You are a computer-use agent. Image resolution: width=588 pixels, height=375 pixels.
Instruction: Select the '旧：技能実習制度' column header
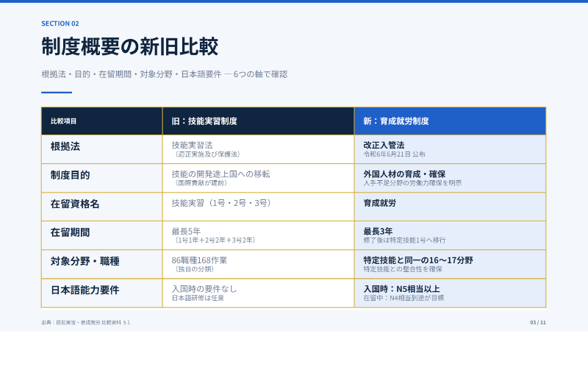204,121
